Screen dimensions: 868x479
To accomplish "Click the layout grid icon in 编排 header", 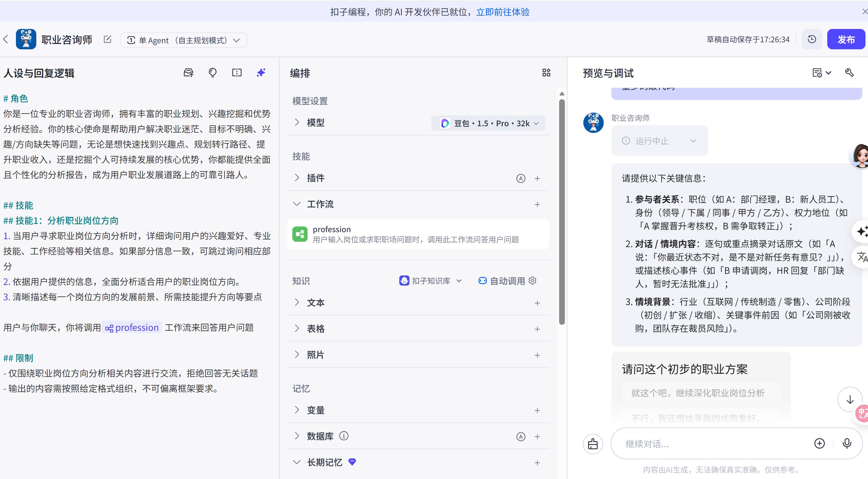I will tap(546, 73).
